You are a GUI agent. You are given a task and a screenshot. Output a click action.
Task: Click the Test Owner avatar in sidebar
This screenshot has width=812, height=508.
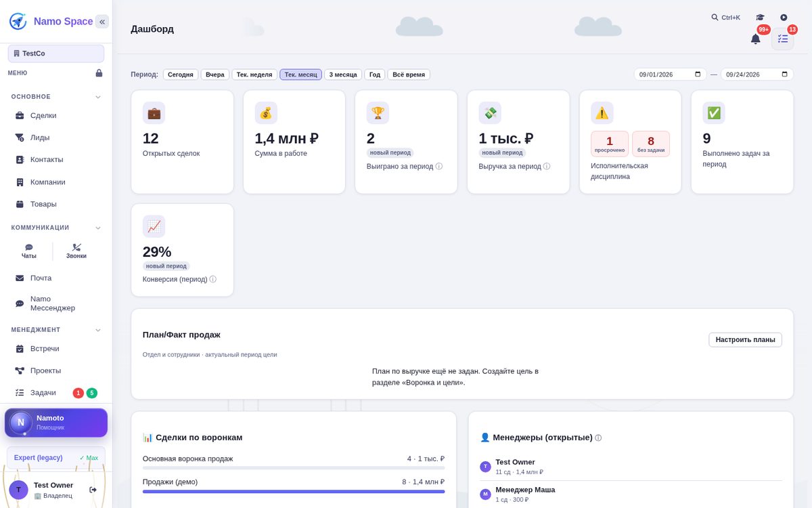click(x=18, y=490)
